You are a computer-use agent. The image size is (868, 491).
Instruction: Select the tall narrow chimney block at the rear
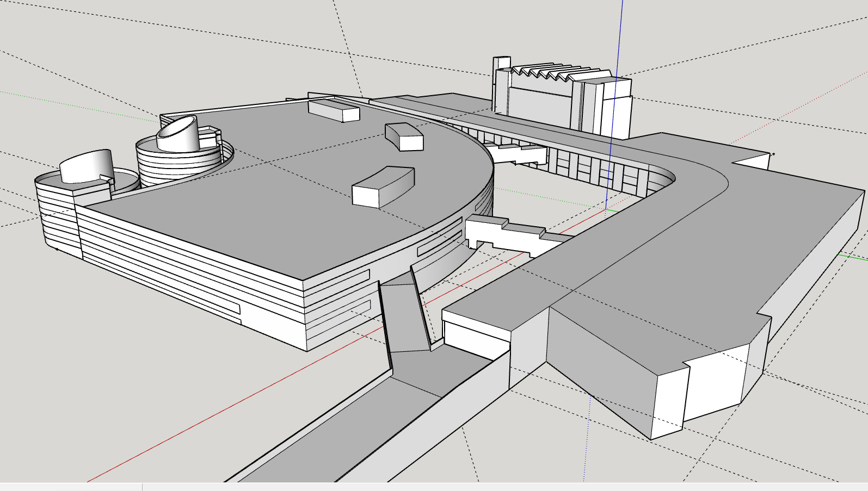(501, 84)
